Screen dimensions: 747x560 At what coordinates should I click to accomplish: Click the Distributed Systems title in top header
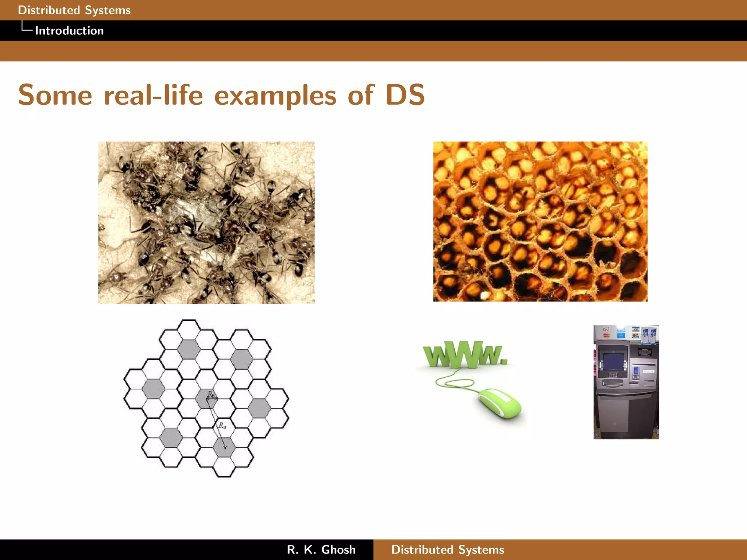74,10
